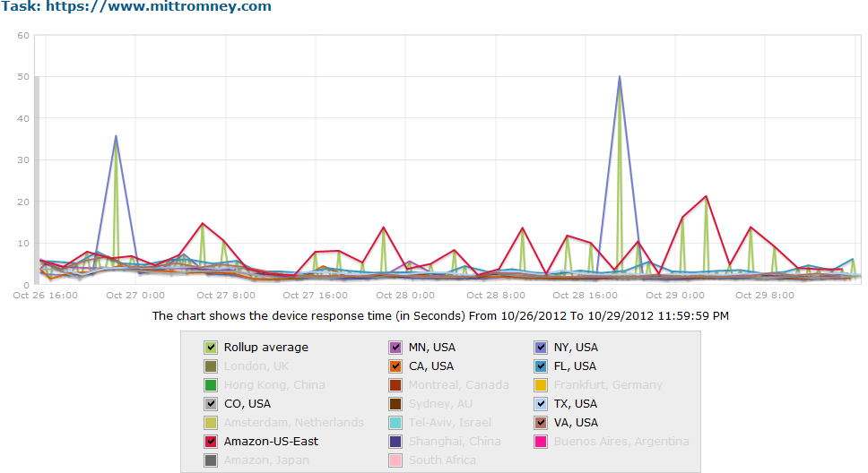Click the Buenos Aires, Argentina legend label
The height and width of the screenshot is (473, 868).
click(x=621, y=442)
